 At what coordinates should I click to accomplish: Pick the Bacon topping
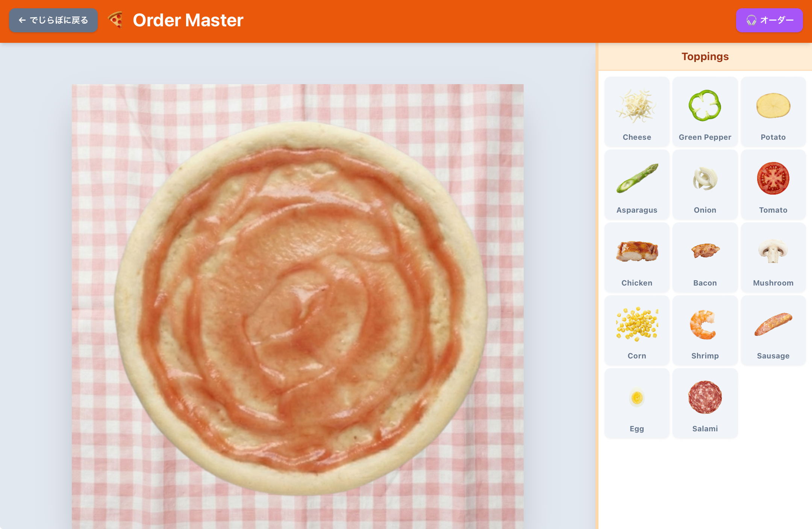pos(705,257)
